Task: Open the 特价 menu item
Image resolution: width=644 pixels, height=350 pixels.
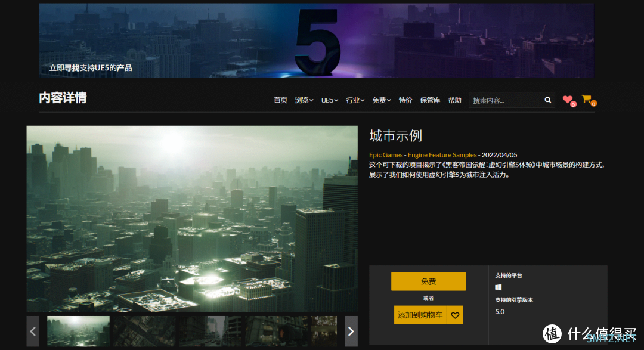Action: point(405,100)
